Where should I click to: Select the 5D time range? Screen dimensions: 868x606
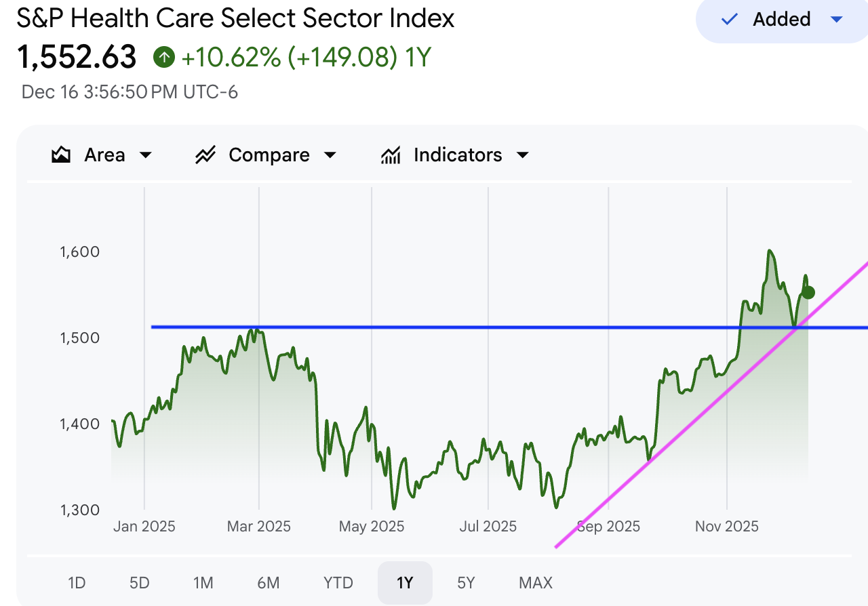(x=139, y=582)
